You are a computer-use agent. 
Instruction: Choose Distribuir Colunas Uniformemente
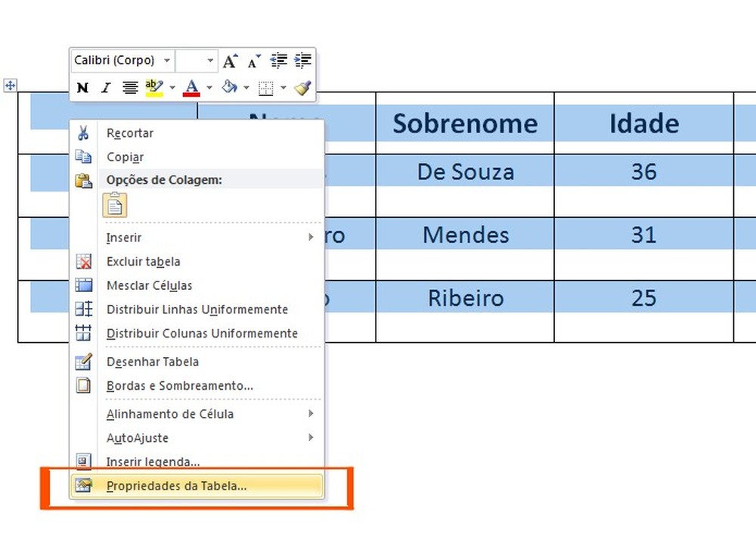[x=197, y=334]
